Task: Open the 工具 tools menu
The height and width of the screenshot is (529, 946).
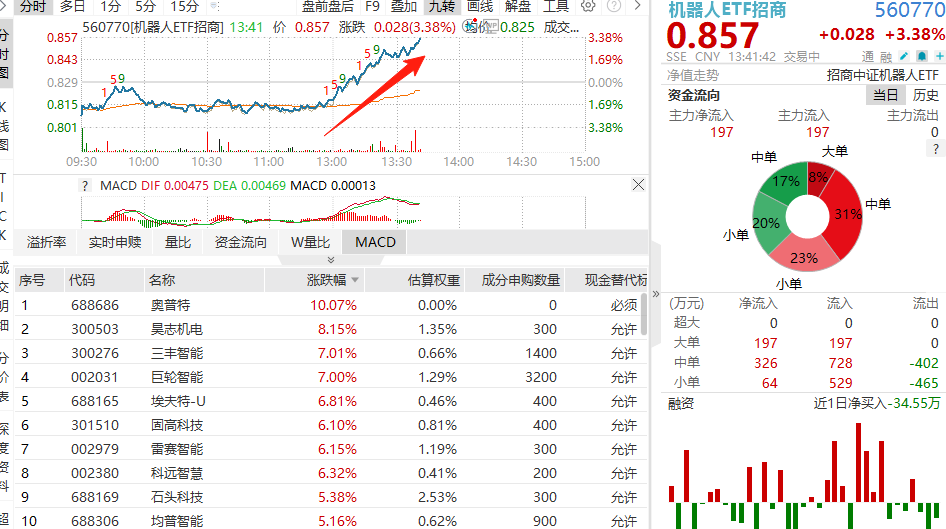Action: tap(556, 7)
